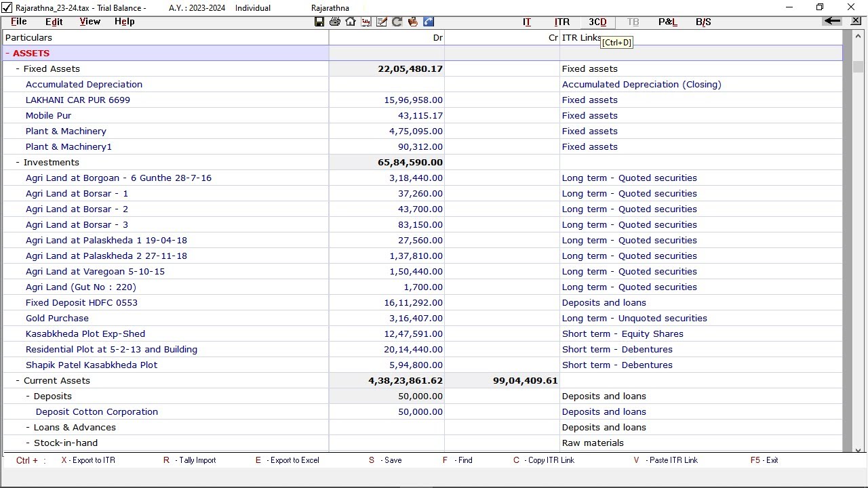Click Paste ITR Link shortcut

coord(666,460)
